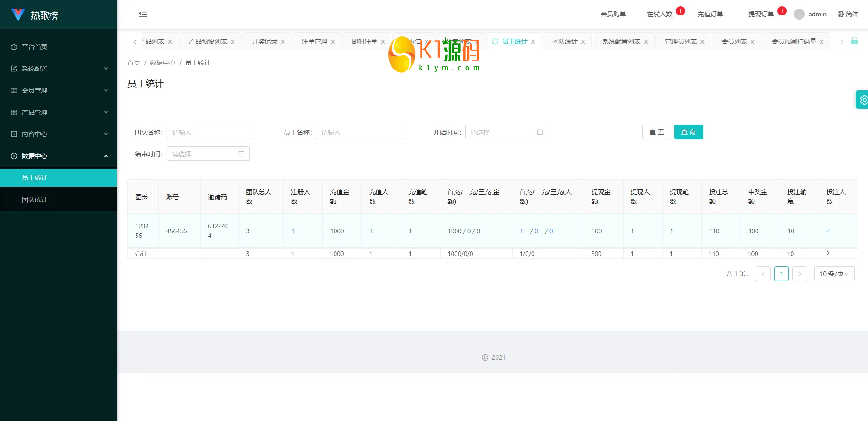This screenshot has width=868, height=421.
Task: Go to page 1 in pagination
Action: (782, 274)
